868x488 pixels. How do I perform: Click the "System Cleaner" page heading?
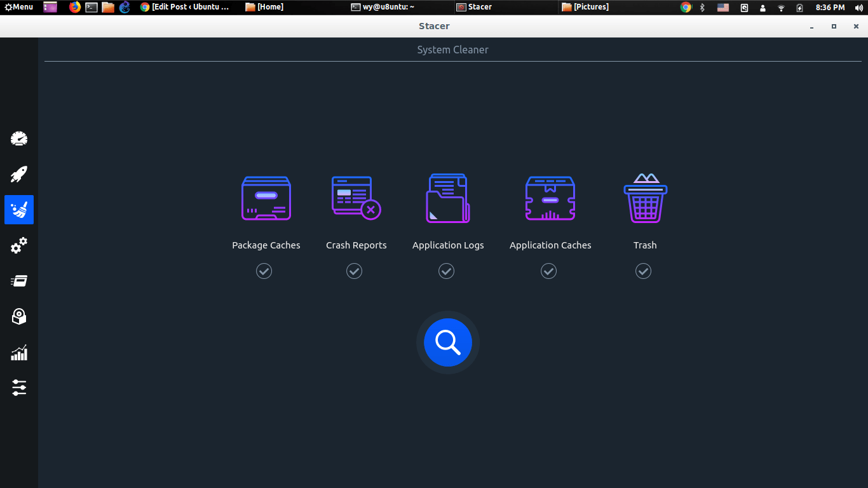(453, 50)
